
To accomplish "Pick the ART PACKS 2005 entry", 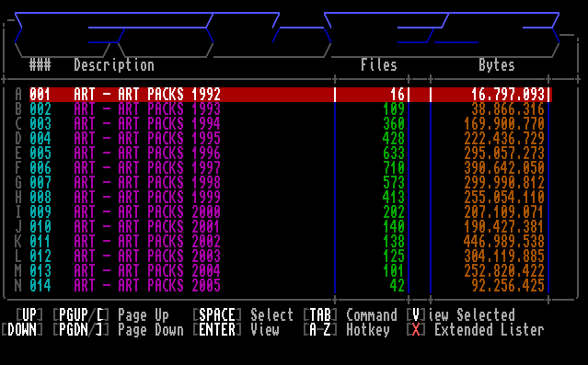I will 291,286.
